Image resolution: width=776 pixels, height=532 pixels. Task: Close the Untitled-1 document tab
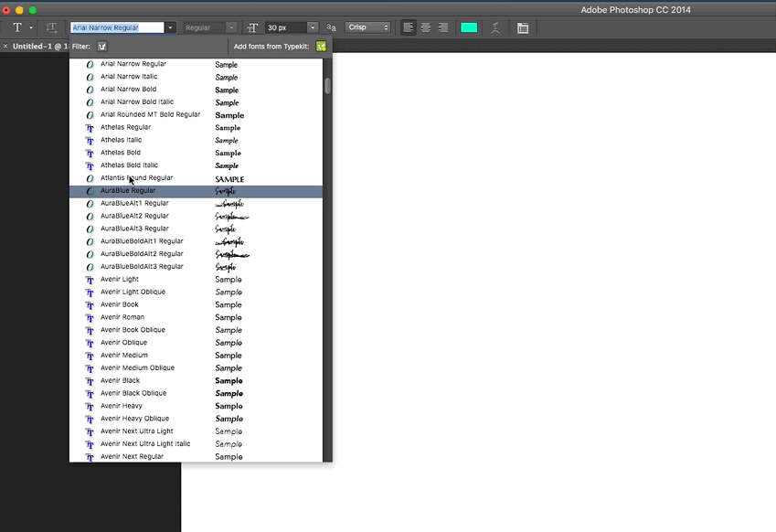[x=5, y=46]
